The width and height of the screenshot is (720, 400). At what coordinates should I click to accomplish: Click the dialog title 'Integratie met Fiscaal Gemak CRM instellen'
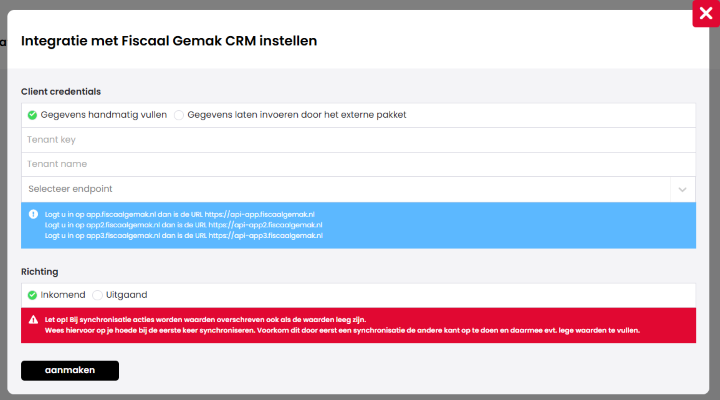click(169, 41)
